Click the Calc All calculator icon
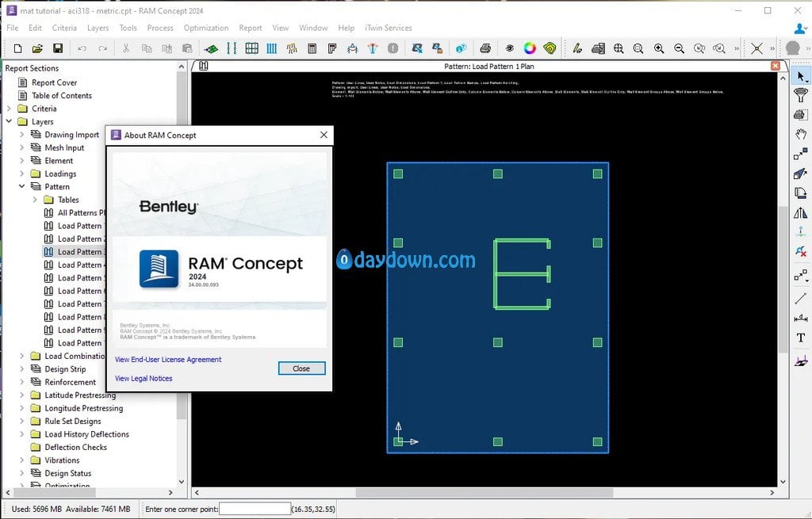 tap(312, 48)
